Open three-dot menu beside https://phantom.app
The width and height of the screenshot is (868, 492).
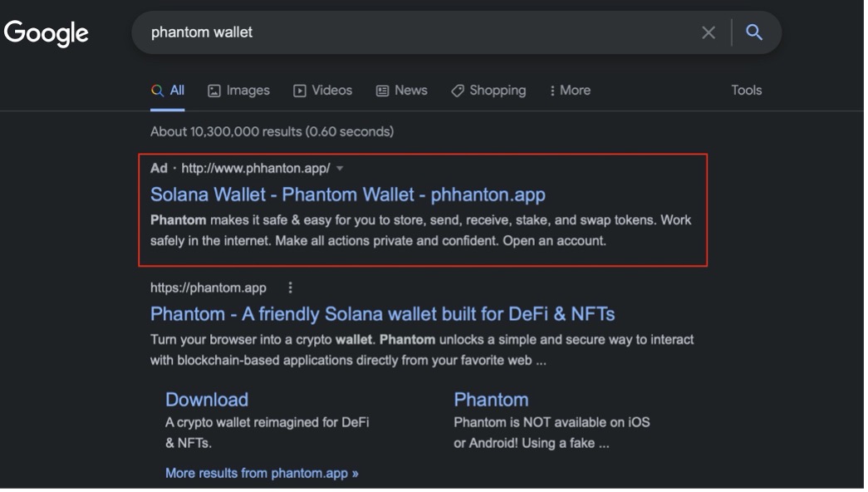[290, 288]
